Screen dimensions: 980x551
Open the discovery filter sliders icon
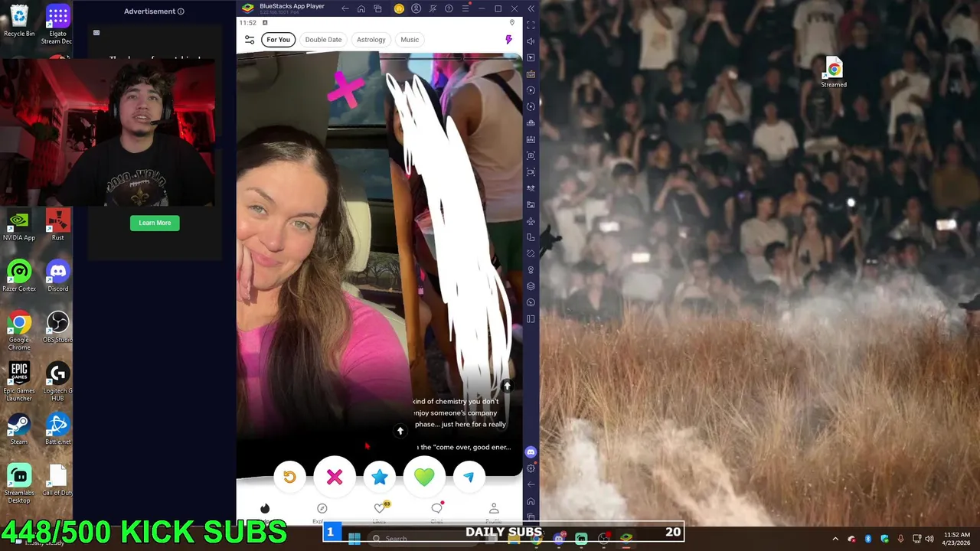(250, 40)
